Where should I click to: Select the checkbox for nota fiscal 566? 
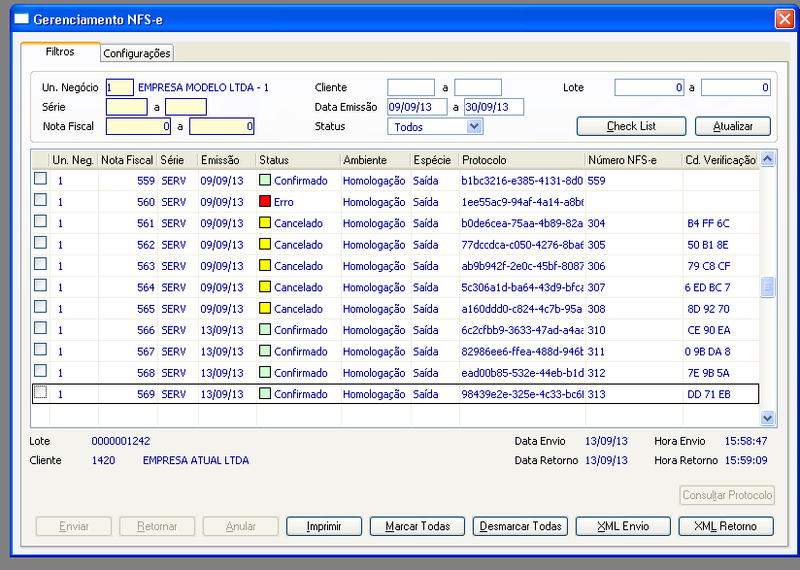click(40, 329)
